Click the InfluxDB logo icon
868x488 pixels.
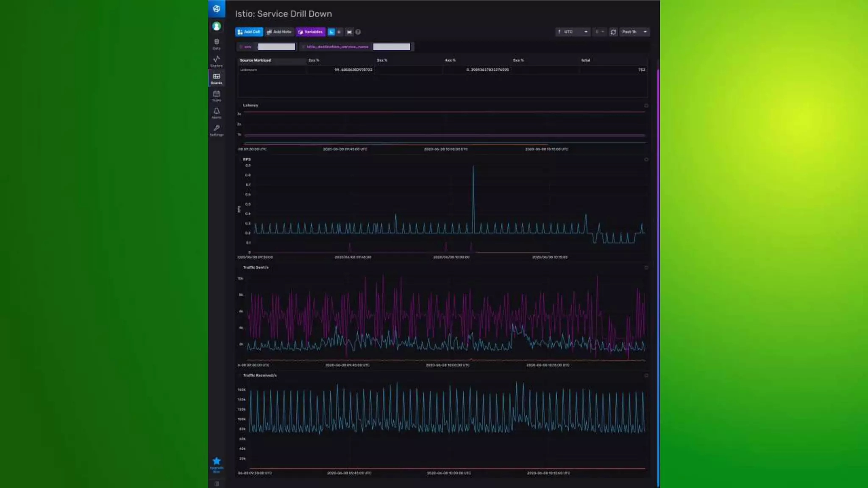[216, 9]
